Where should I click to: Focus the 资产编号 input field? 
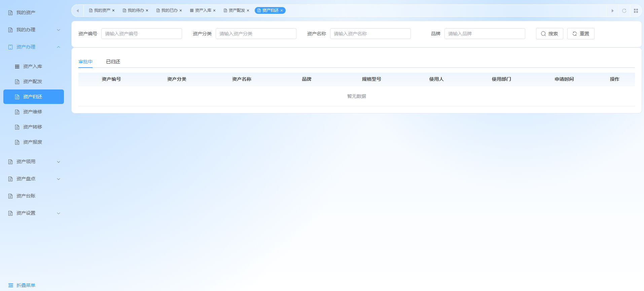(142, 34)
